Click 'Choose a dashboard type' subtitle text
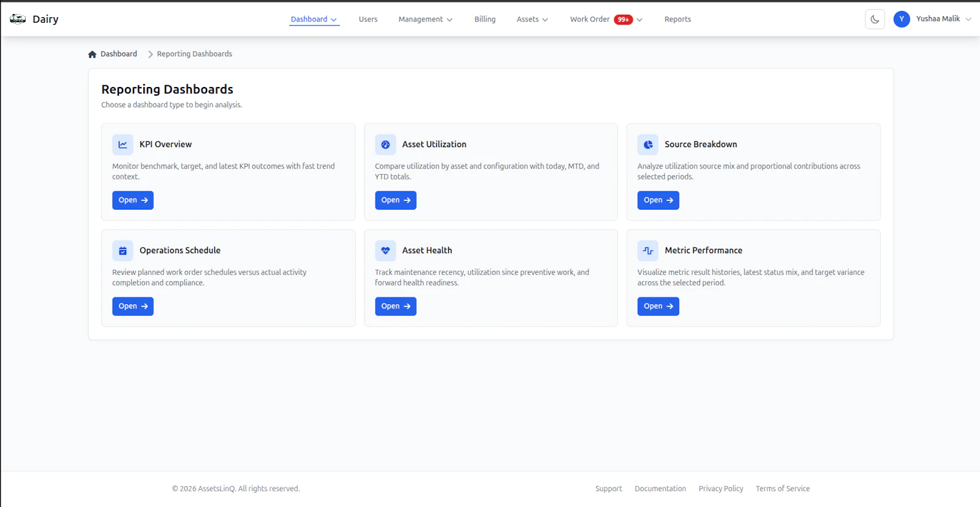Screen dimensions: 980x507 pos(171,105)
